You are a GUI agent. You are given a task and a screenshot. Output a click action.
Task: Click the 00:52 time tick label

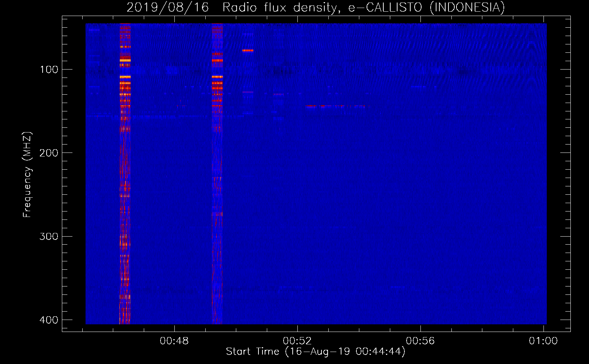[x=297, y=341]
